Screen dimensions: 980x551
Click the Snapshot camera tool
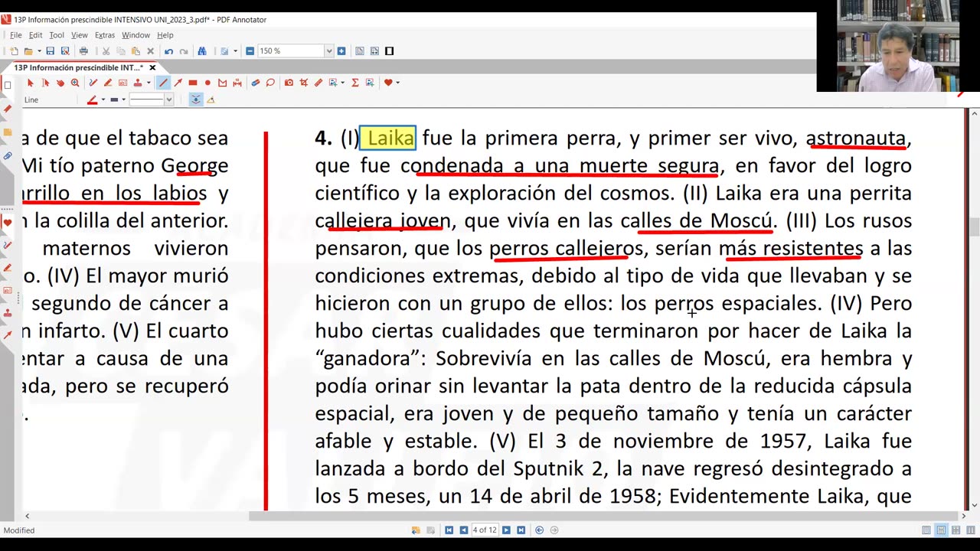point(289,83)
